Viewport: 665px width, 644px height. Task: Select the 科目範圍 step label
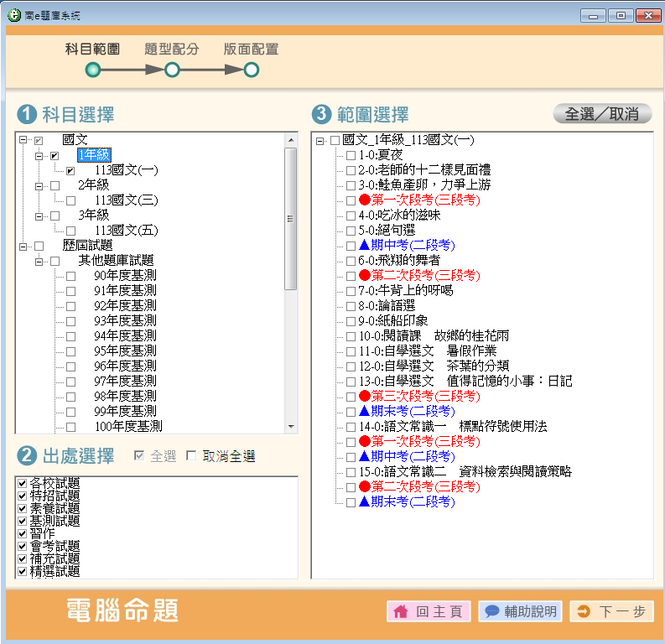(x=92, y=49)
